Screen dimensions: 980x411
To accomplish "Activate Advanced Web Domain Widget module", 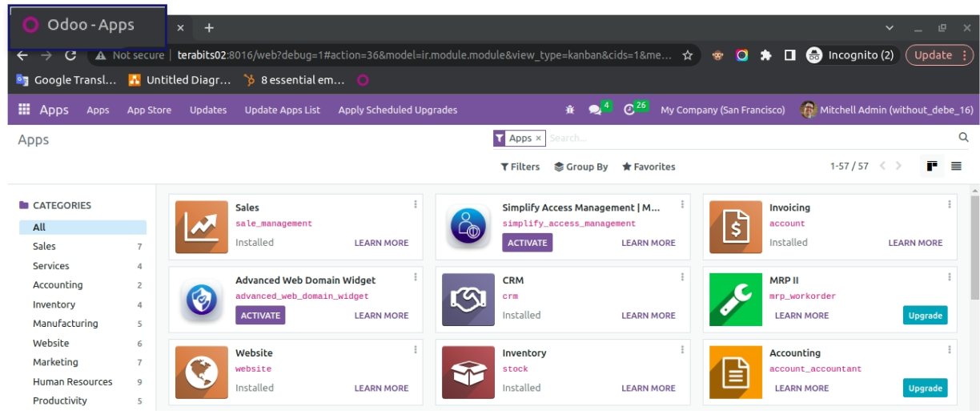I will pyautogui.click(x=260, y=316).
